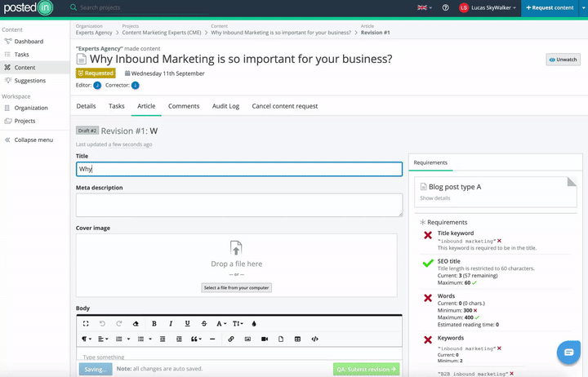The width and height of the screenshot is (588, 377).
Task: Redo the edit in body editor
Action: pos(119,323)
